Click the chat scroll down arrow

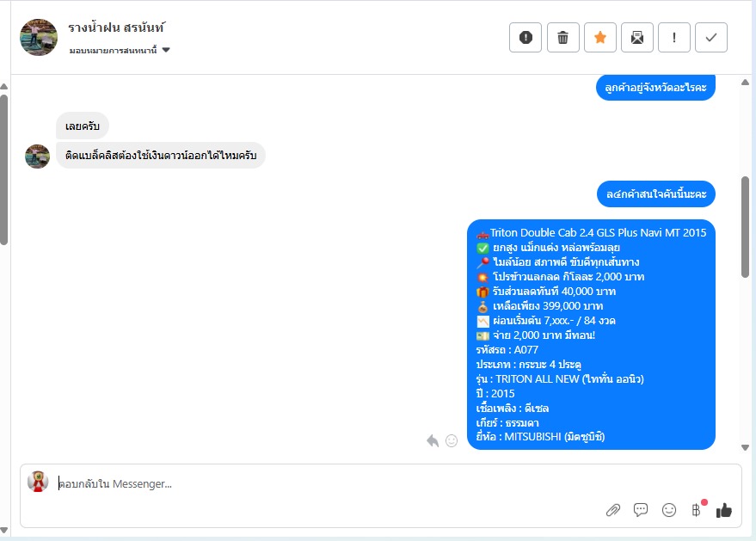745,447
